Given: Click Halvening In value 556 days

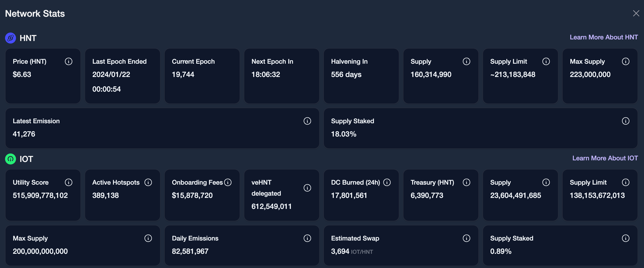Looking at the screenshot, I should (346, 74).
